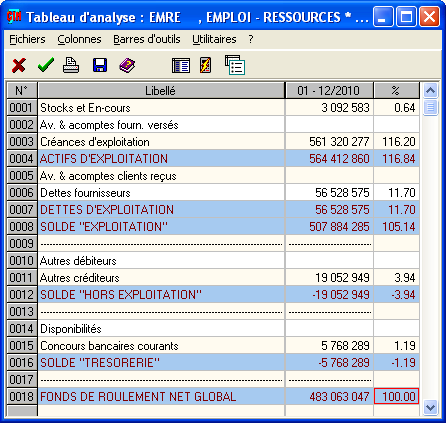Open the purple help book icon
Image resolution: width=446 pixels, height=423 pixels.
tap(127, 65)
